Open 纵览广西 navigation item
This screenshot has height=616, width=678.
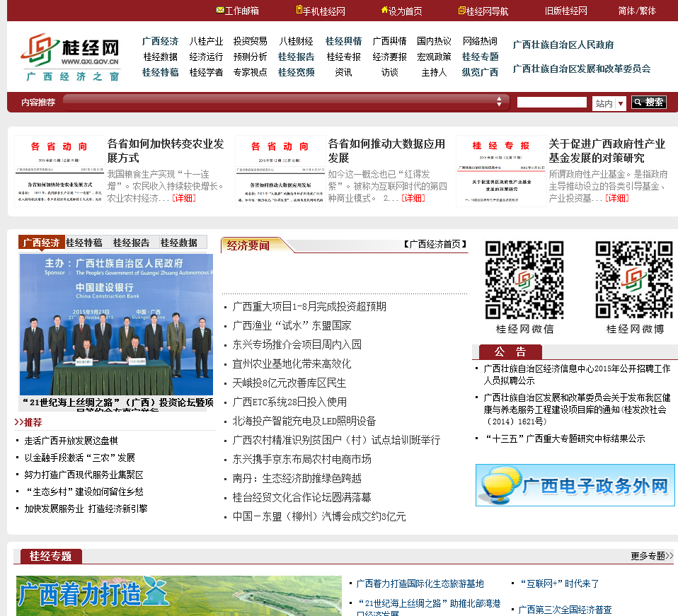click(x=480, y=72)
